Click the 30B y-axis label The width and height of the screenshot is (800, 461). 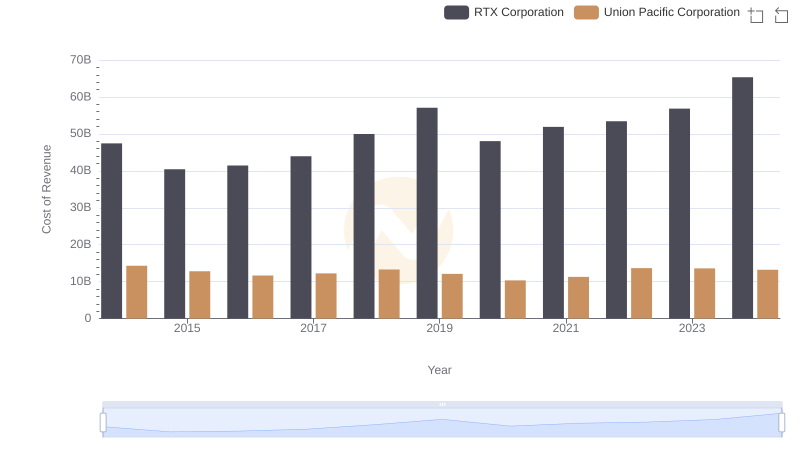(81, 208)
